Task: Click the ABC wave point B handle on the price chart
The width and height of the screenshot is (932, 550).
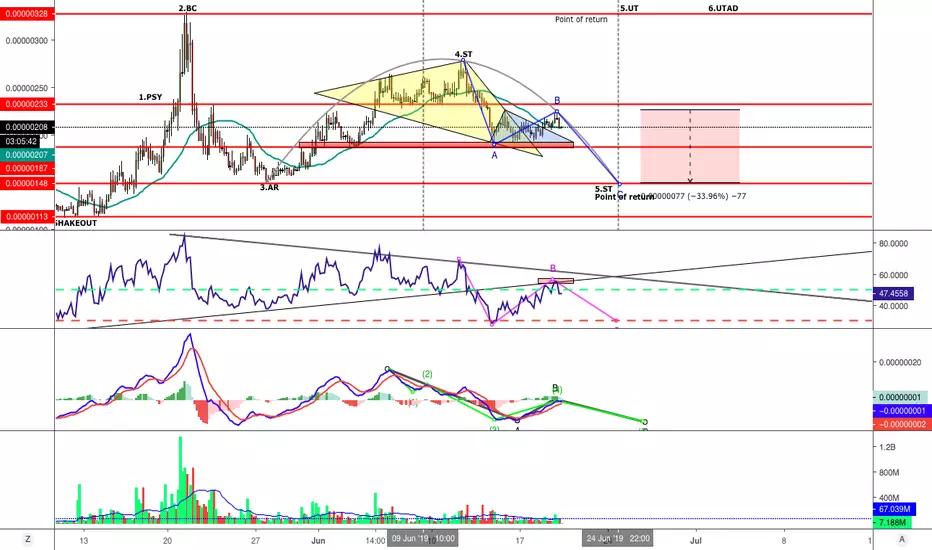Action: click(x=557, y=111)
